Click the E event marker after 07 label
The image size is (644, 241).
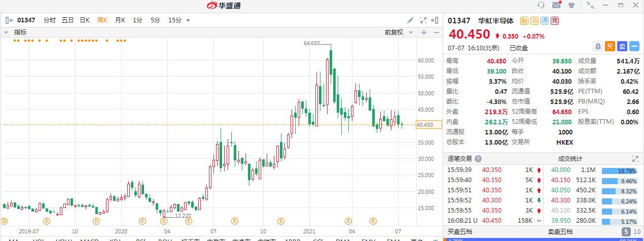coord(234,221)
